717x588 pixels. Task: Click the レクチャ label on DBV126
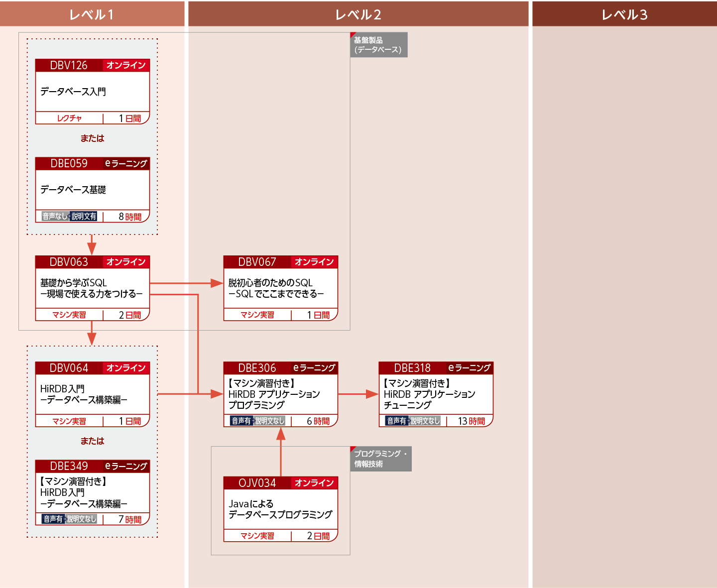click(x=69, y=118)
